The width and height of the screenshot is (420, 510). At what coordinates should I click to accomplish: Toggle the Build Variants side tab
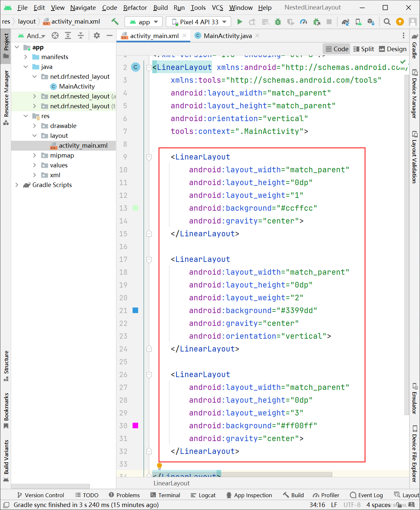click(x=6, y=461)
